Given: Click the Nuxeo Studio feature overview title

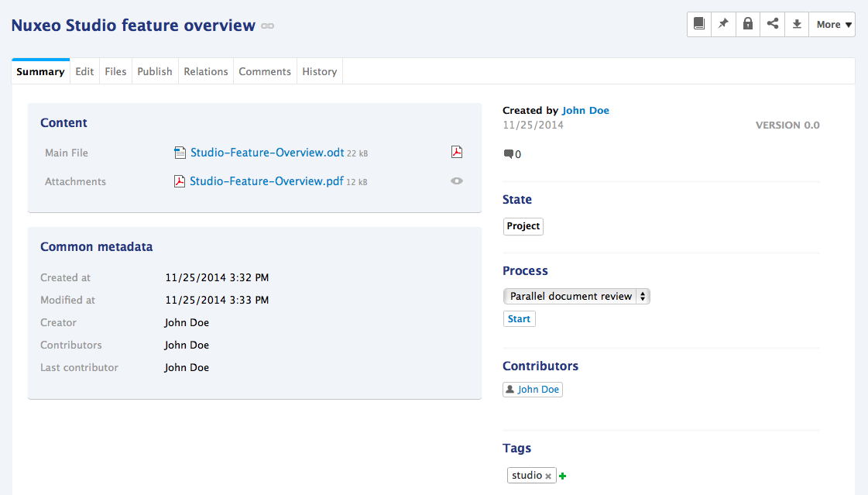Looking at the screenshot, I should (x=133, y=26).
